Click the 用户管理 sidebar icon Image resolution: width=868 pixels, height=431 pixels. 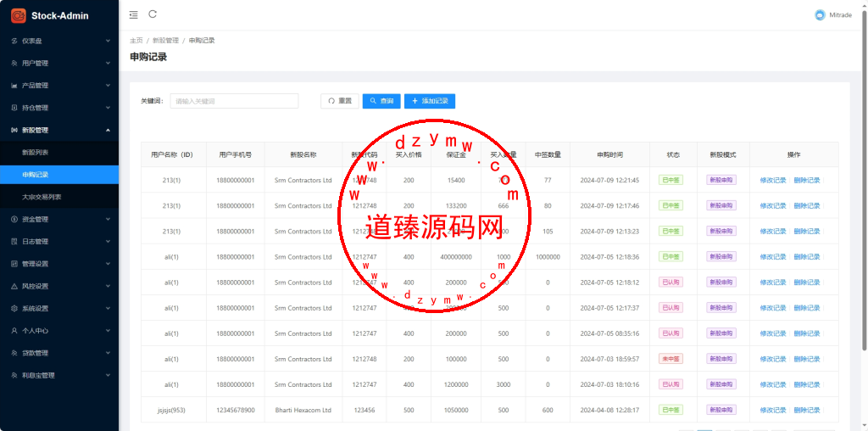(x=14, y=63)
